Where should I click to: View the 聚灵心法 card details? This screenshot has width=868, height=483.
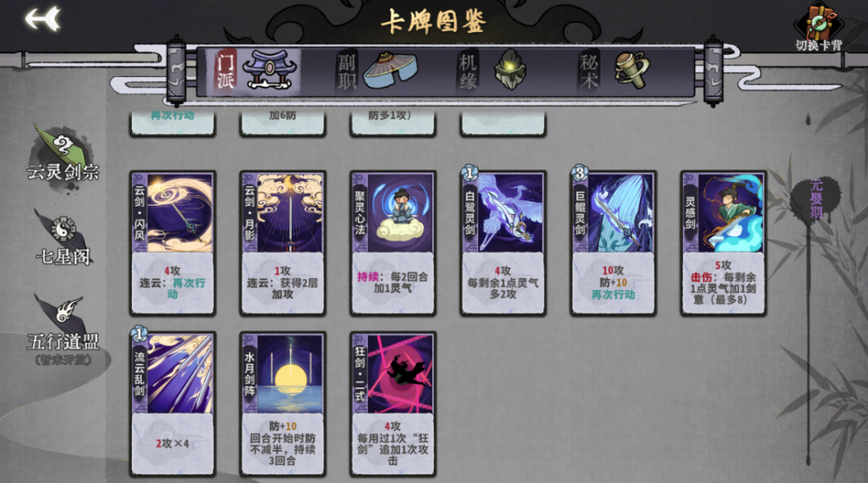(393, 244)
